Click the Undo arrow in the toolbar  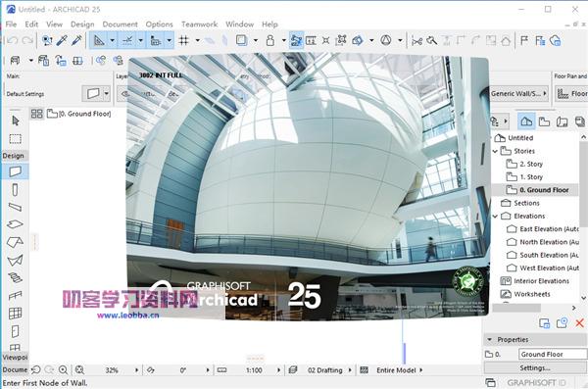click(13, 40)
